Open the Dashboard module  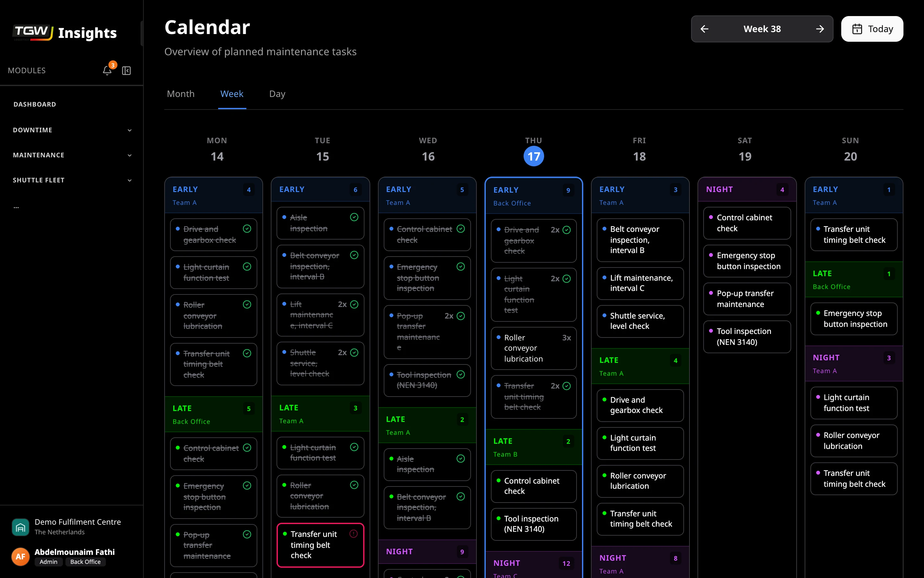pyautogui.click(x=35, y=104)
